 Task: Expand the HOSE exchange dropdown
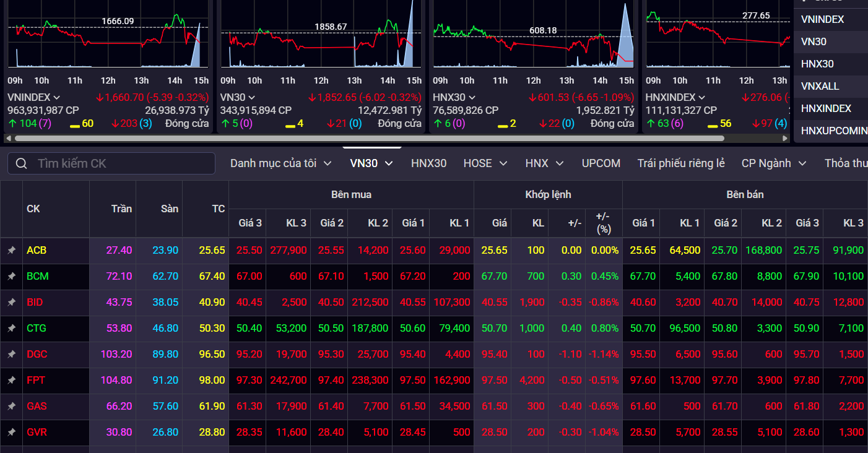click(x=503, y=163)
